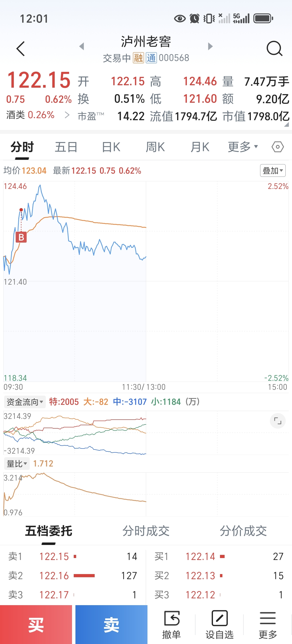The width and height of the screenshot is (292, 644).
Task: Expand the fund flow chart fullscreen icon
Action: point(277,421)
